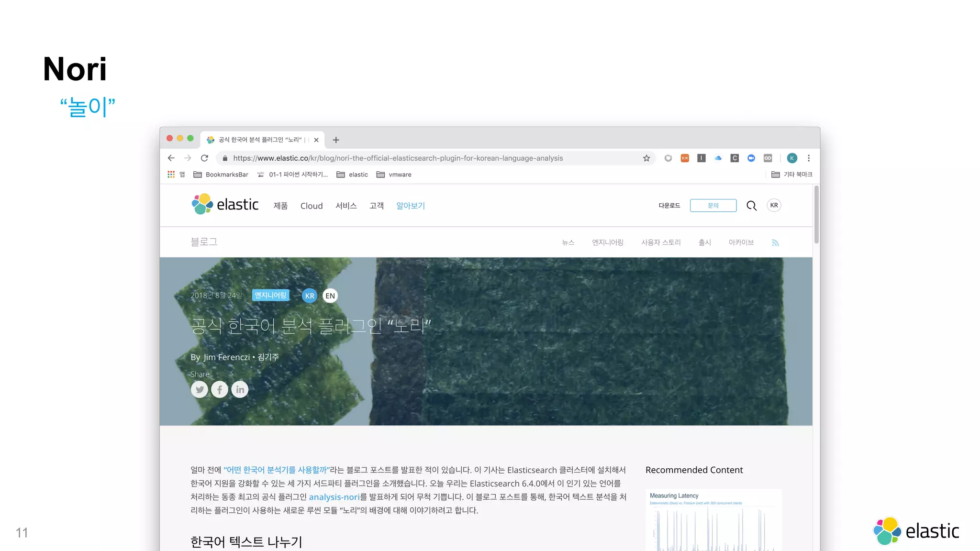This screenshot has width=980, height=551.
Task: Open the 아카이브 blog category
Action: (741, 242)
